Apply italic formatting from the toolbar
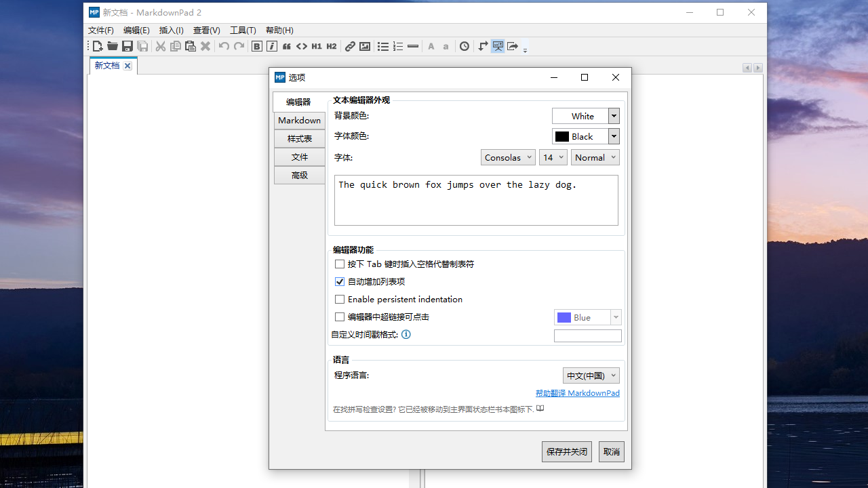Viewport: 868px width, 488px height. tap(271, 46)
